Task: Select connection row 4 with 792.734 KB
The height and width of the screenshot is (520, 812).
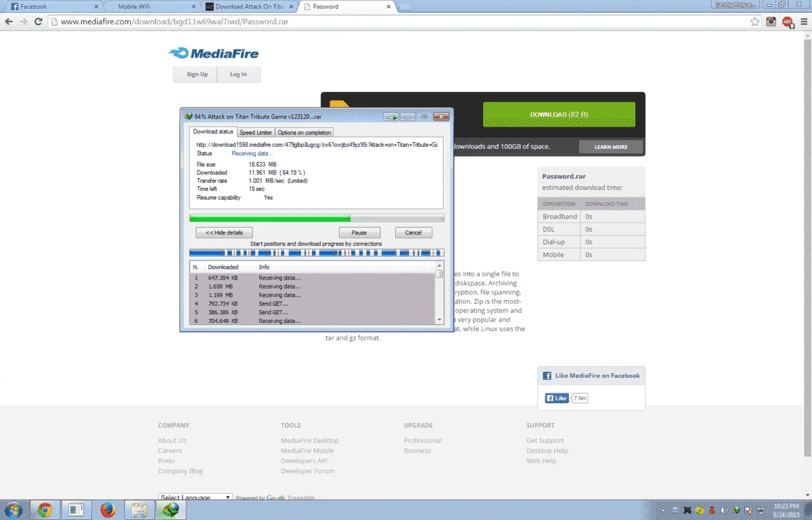Action: (313, 304)
